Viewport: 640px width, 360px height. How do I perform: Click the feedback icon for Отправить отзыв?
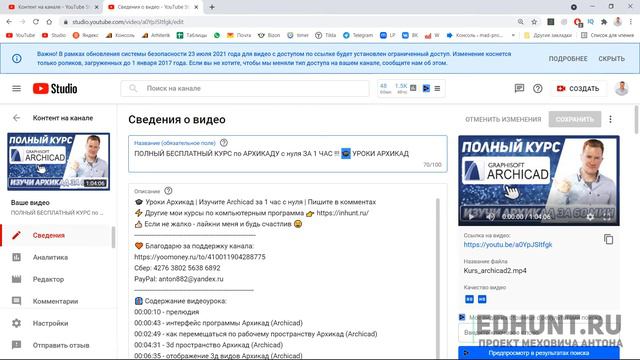point(16,345)
